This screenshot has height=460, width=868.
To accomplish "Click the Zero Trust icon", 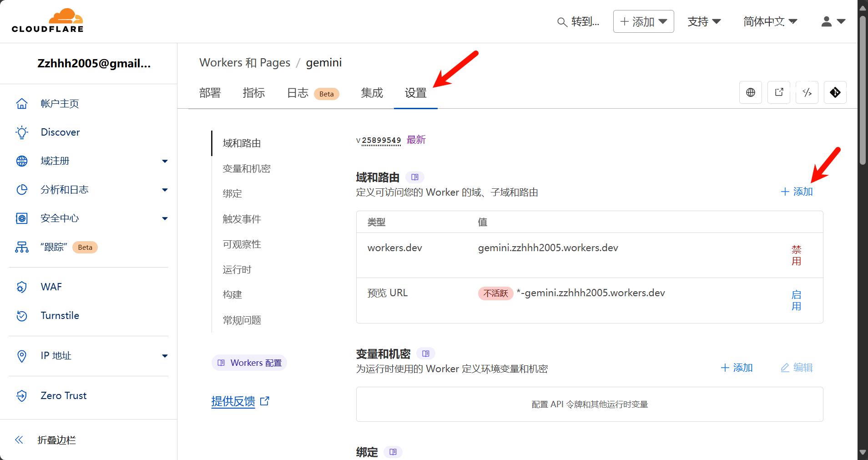I will pyautogui.click(x=22, y=396).
